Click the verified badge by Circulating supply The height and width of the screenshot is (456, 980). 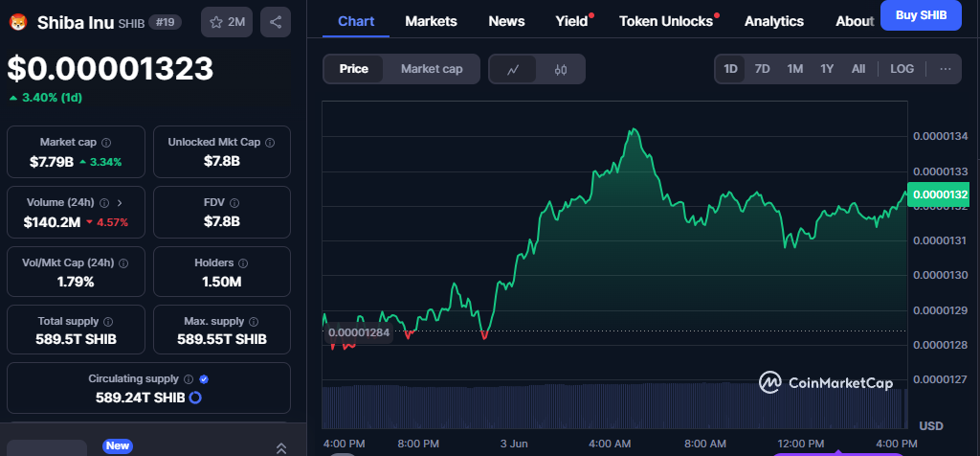pos(204,379)
